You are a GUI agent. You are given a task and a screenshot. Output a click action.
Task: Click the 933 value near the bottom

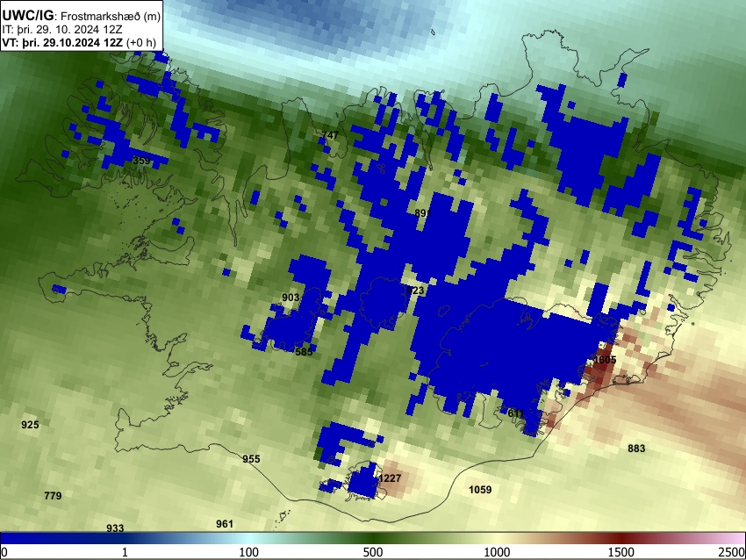(x=115, y=528)
